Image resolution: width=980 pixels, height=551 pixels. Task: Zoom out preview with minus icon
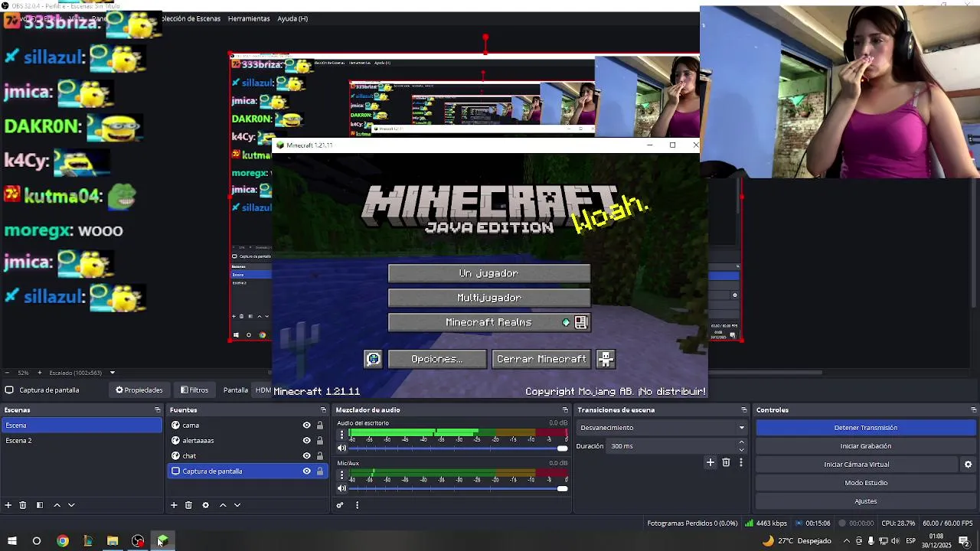tap(8, 373)
